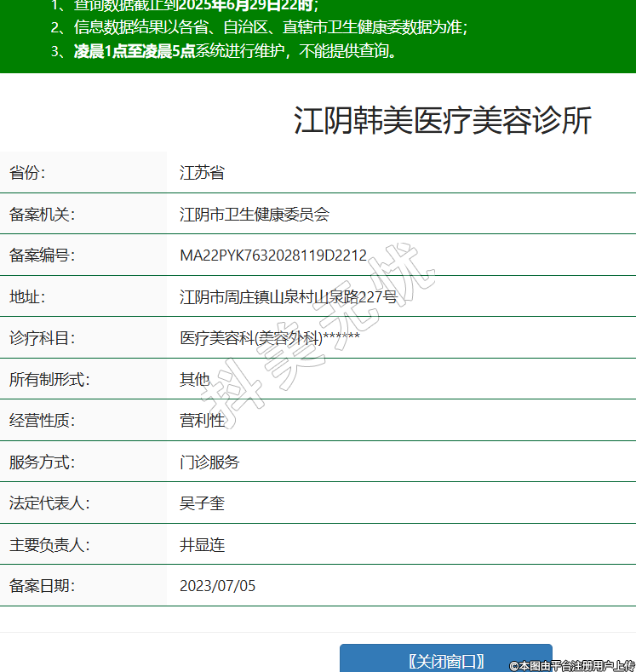Click the filing date 2023/07/05
This screenshot has height=672, width=636.
(x=217, y=586)
